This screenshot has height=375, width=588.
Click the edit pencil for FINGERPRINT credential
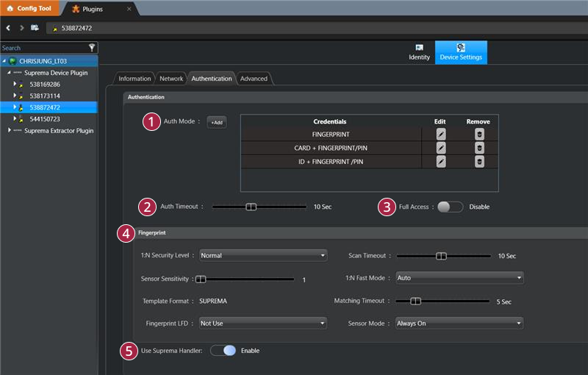pos(441,135)
